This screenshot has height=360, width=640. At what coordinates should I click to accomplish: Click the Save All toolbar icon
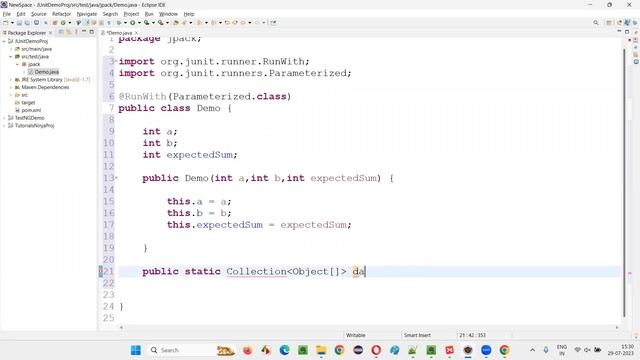coord(27,23)
